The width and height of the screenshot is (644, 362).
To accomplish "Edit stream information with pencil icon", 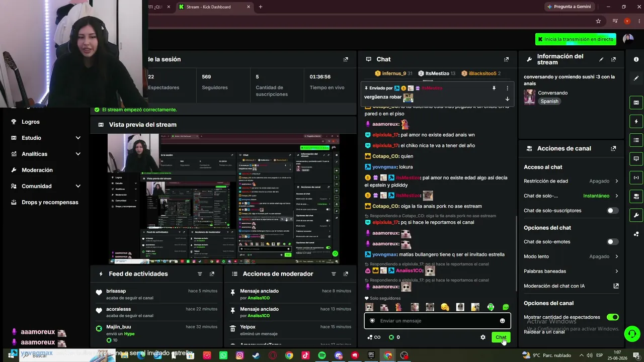I will tap(601, 59).
